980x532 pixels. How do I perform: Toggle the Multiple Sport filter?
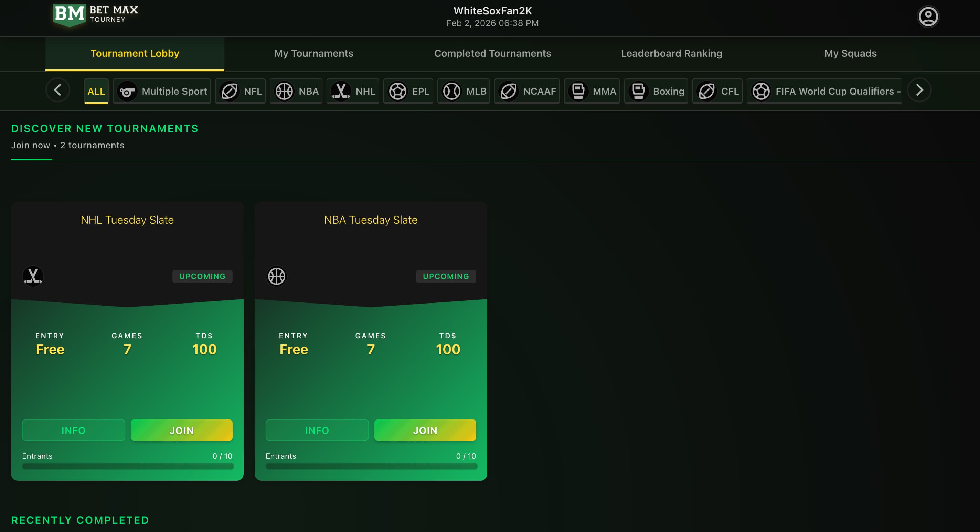(x=162, y=91)
